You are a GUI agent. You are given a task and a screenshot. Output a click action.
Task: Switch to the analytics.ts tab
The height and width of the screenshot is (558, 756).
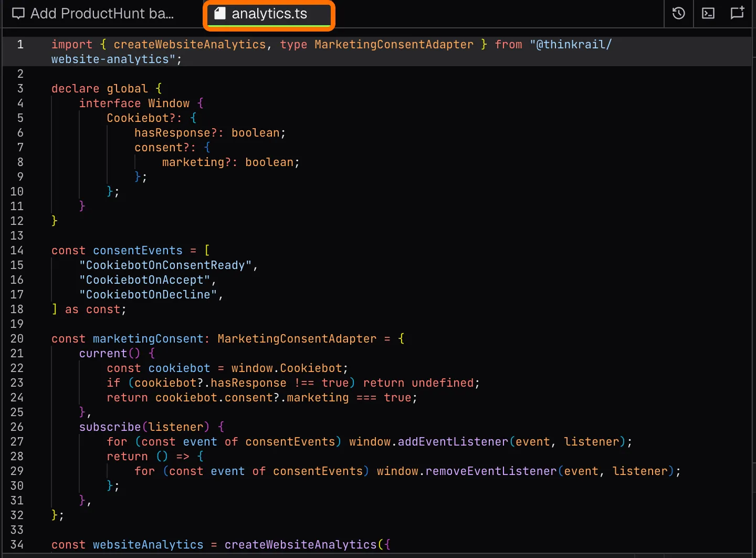click(x=269, y=14)
